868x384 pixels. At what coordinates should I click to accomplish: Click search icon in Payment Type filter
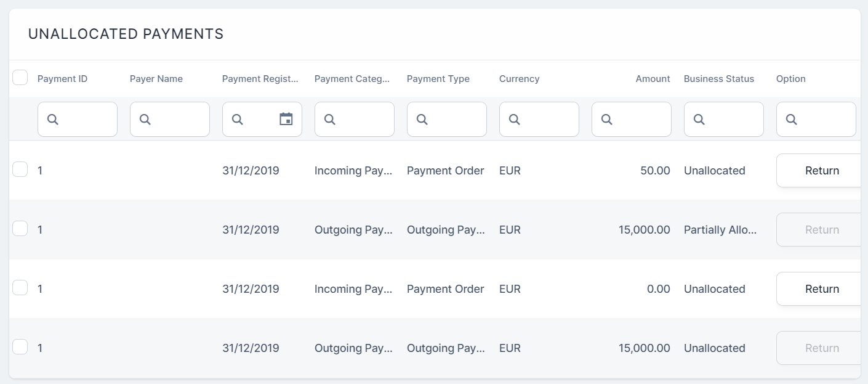[422, 120]
